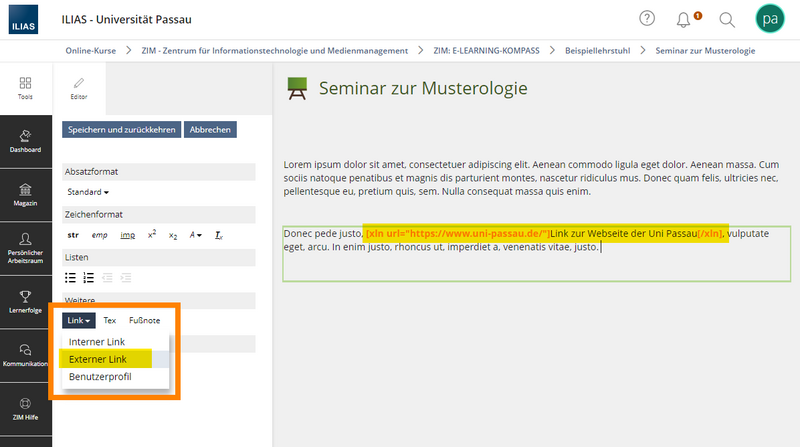Insert a Fußnote
800x447 pixels.
(144, 320)
